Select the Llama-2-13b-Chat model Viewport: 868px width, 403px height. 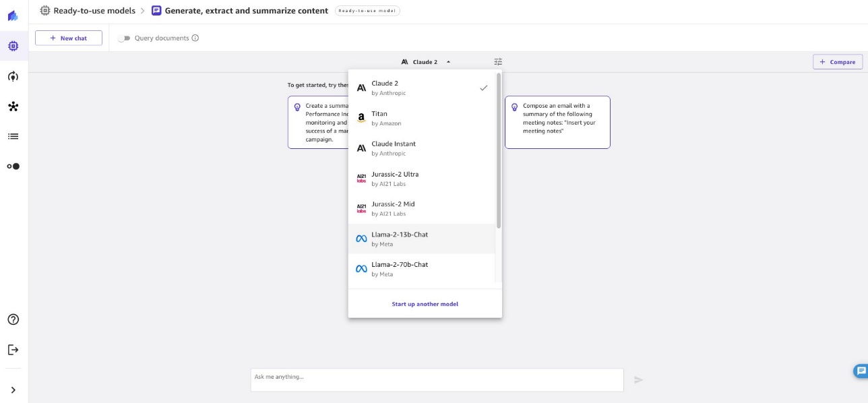(422, 239)
